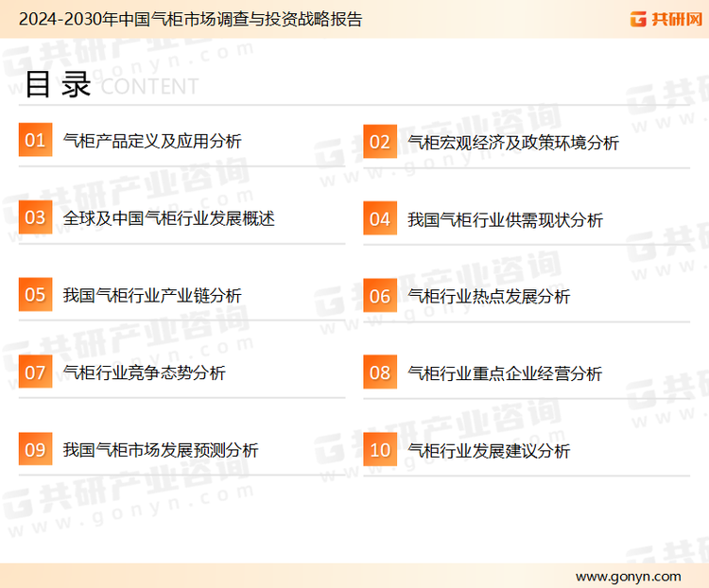The width and height of the screenshot is (709, 588).
Task: Open chapter 气柜产品定义及应用分析
Action: [x=151, y=141]
